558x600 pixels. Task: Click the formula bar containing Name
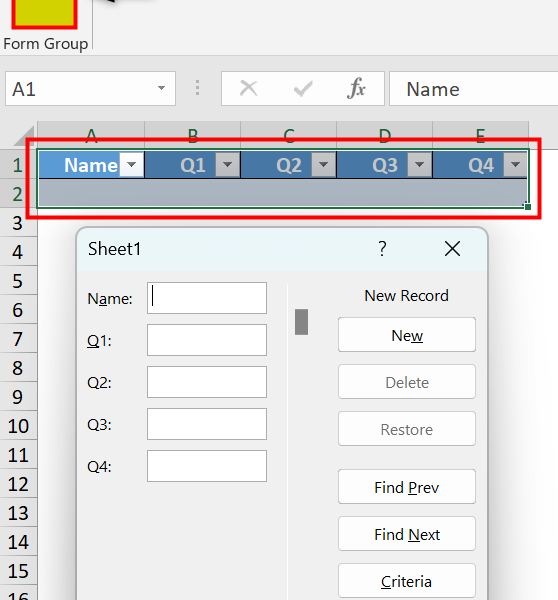click(x=474, y=89)
